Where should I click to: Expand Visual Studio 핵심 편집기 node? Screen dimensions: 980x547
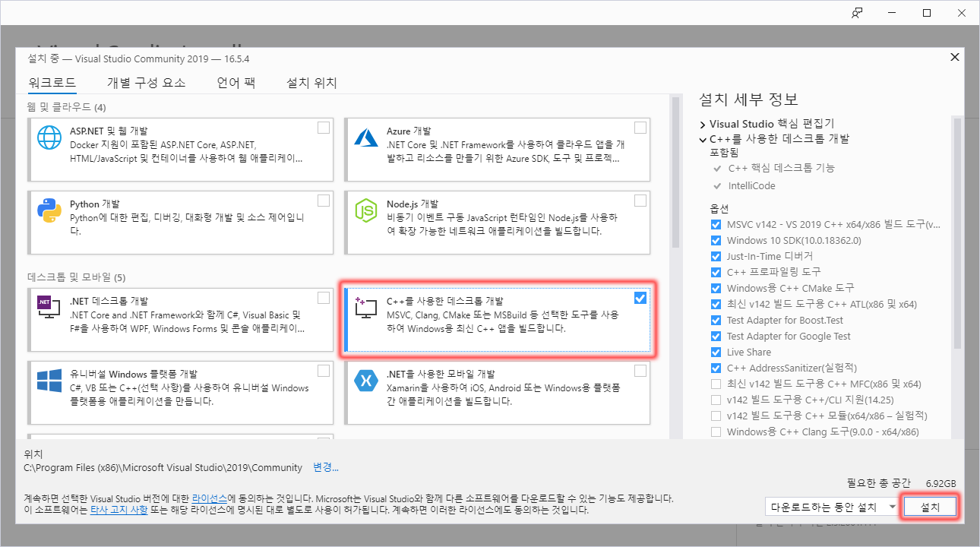coord(703,124)
